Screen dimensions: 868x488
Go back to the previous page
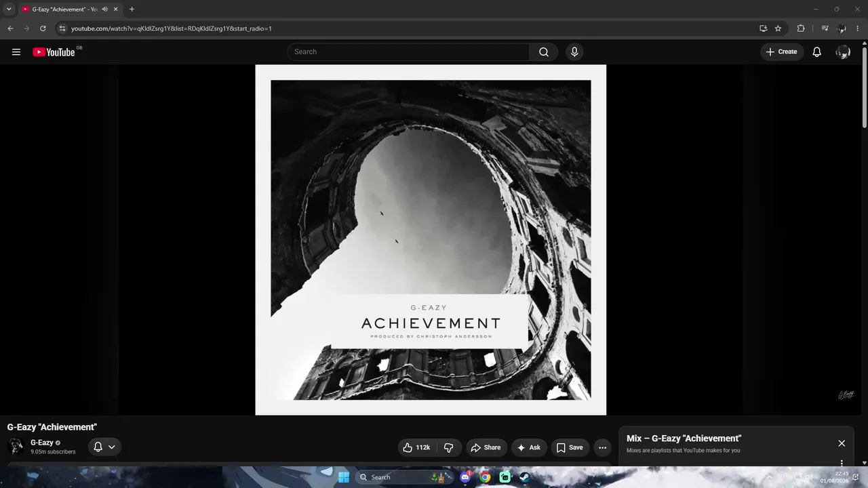[10, 28]
